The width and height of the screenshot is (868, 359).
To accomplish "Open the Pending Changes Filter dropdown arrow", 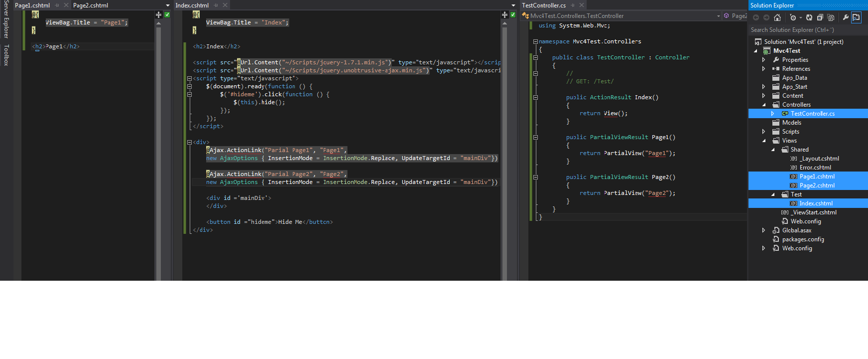I will pos(801,17).
